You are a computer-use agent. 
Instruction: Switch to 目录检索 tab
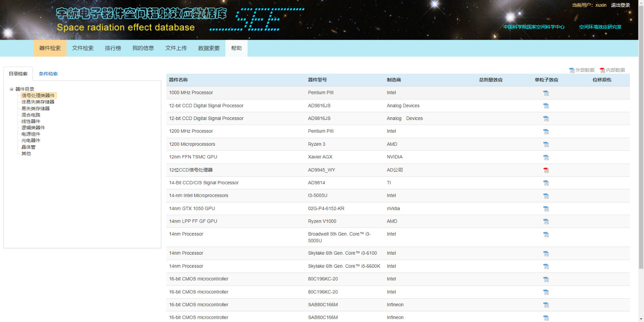click(18, 74)
